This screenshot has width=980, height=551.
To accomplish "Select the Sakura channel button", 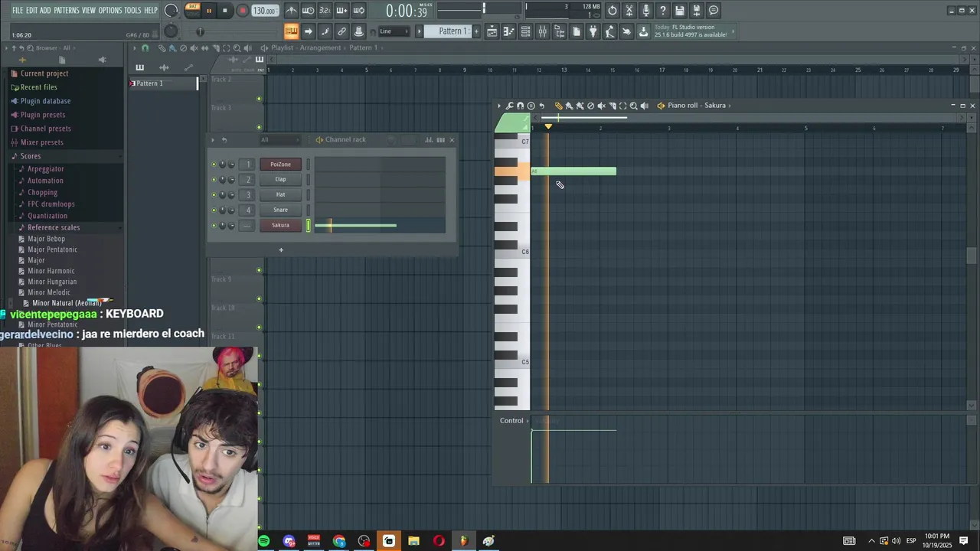I will point(280,225).
